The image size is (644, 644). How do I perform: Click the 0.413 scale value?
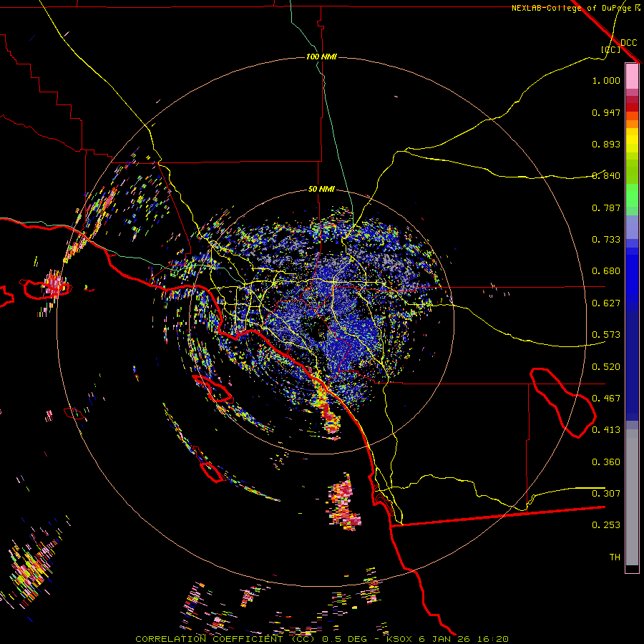click(606, 430)
